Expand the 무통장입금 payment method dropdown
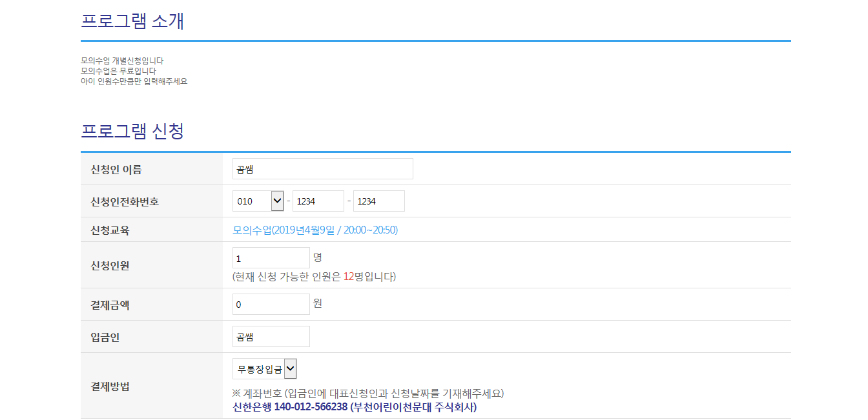 tap(264, 369)
